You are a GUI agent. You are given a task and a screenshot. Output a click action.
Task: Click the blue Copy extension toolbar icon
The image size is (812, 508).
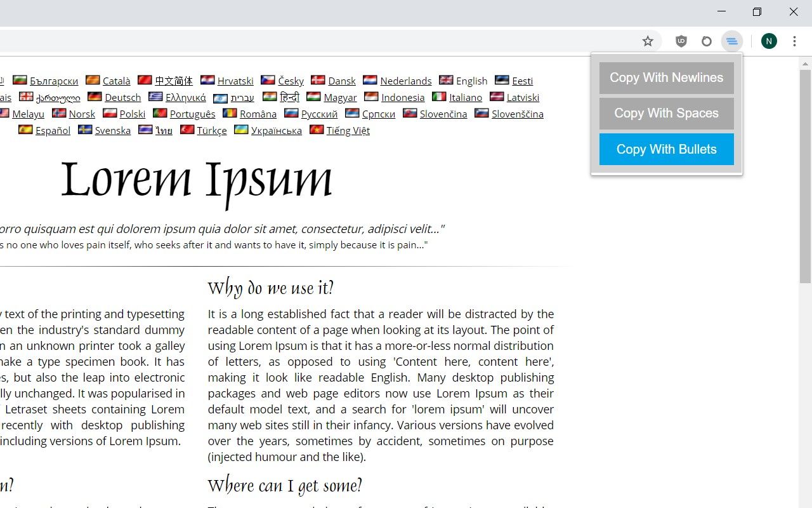(732, 41)
